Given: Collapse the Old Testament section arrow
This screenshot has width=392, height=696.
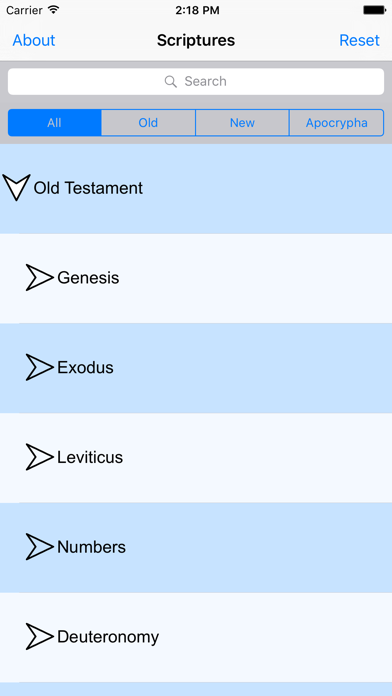Looking at the screenshot, I should pyautogui.click(x=16, y=187).
